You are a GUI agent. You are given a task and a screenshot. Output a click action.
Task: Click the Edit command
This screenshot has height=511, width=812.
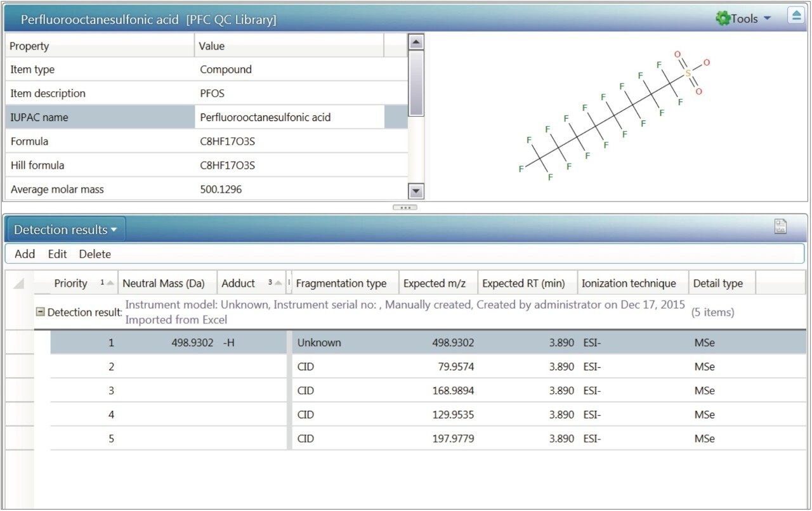(x=57, y=254)
